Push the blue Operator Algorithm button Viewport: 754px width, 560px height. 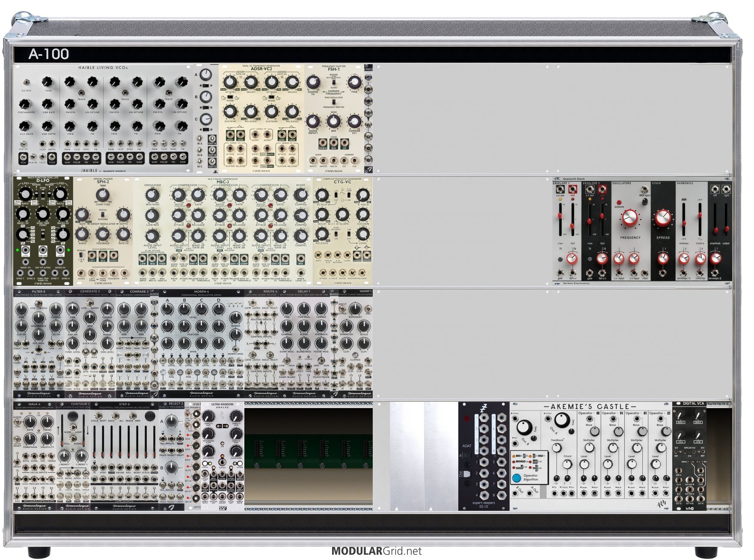click(517, 478)
